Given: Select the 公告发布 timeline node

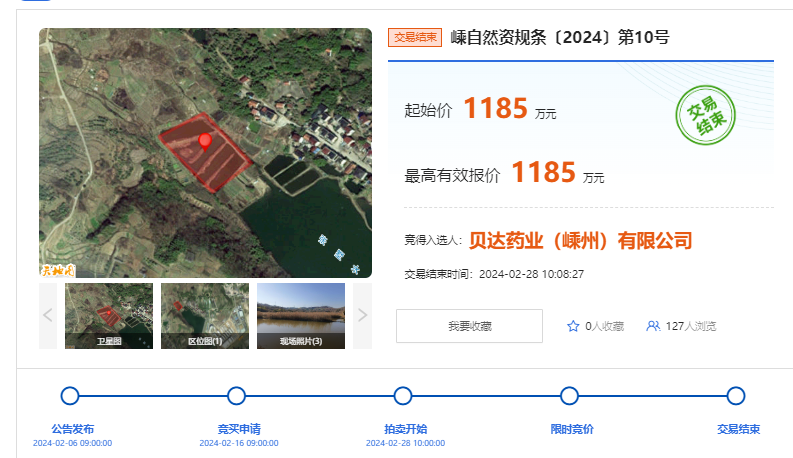Looking at the screenshot, I should pyautogui.click(x=70, y=396).
